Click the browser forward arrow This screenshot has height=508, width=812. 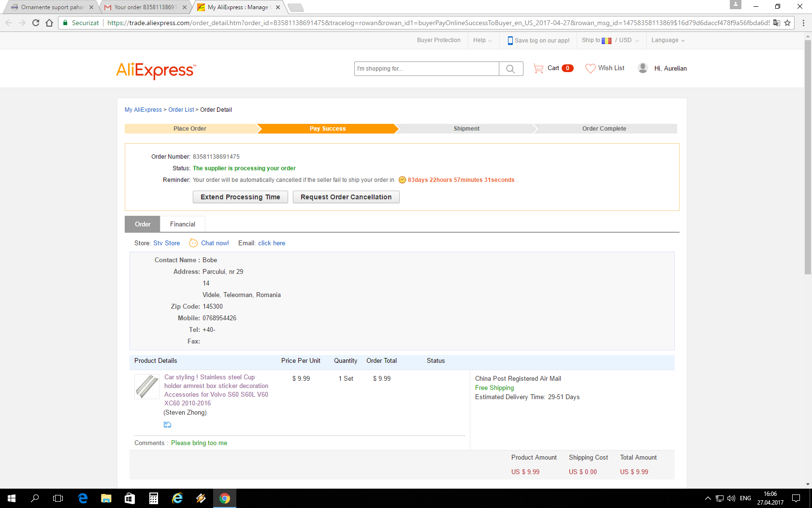(22, 23)
